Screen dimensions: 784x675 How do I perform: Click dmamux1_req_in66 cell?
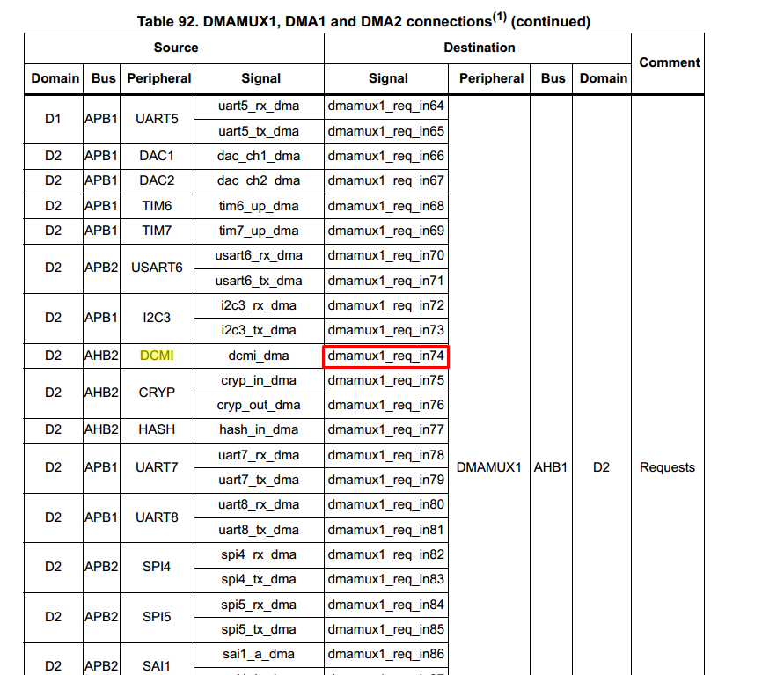tap(386, 156)
